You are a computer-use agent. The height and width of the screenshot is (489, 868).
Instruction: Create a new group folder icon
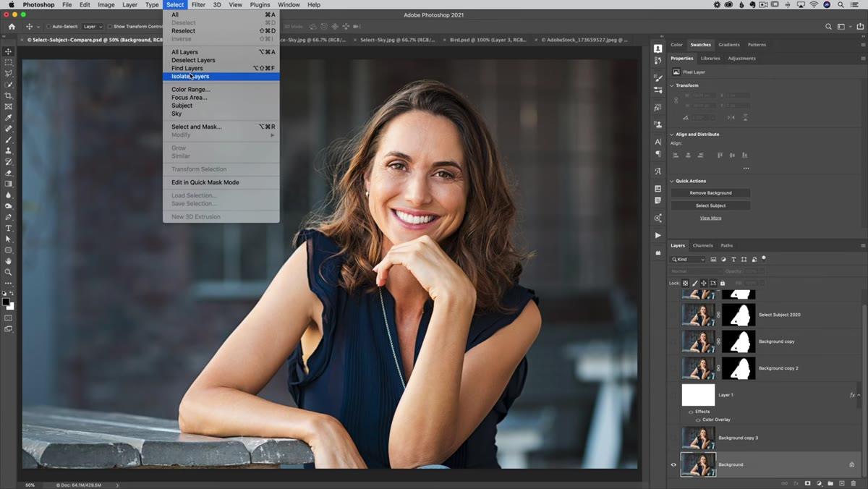pos(830,482)
